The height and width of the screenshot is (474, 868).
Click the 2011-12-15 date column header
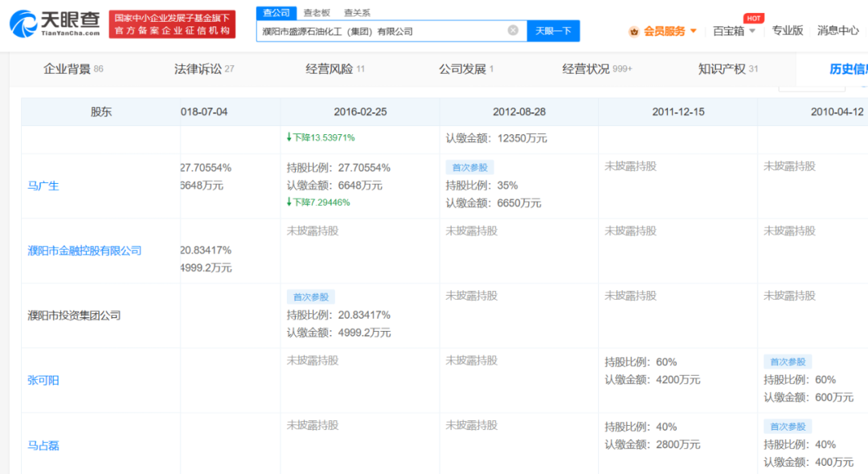pyautogui.click(x=678, y=112)
